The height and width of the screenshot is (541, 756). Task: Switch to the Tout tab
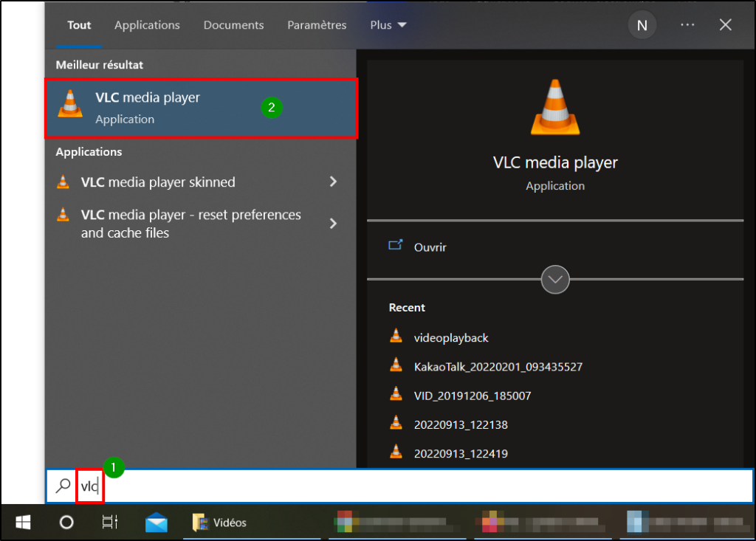coord(79,25)
